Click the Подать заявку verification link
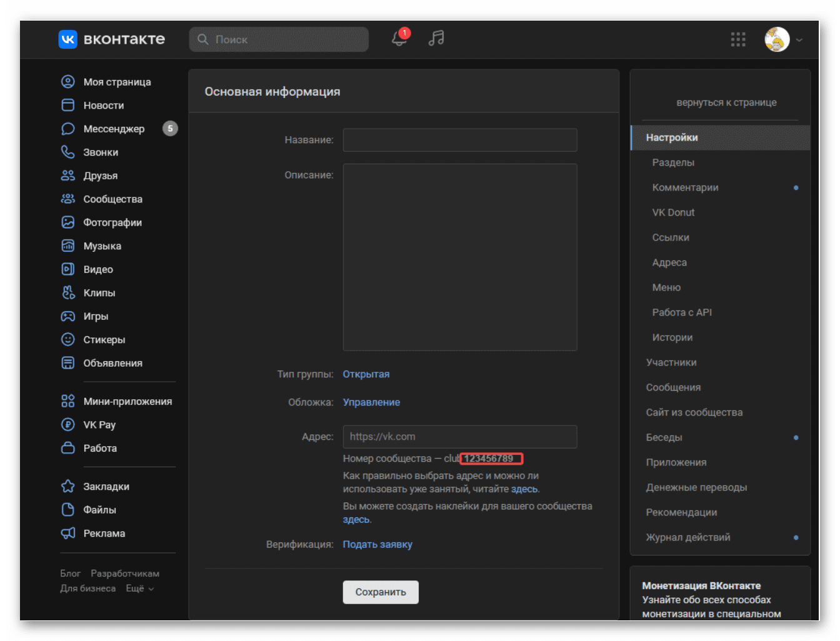Viewport: 840px width, 641px height. coord(377,544)
